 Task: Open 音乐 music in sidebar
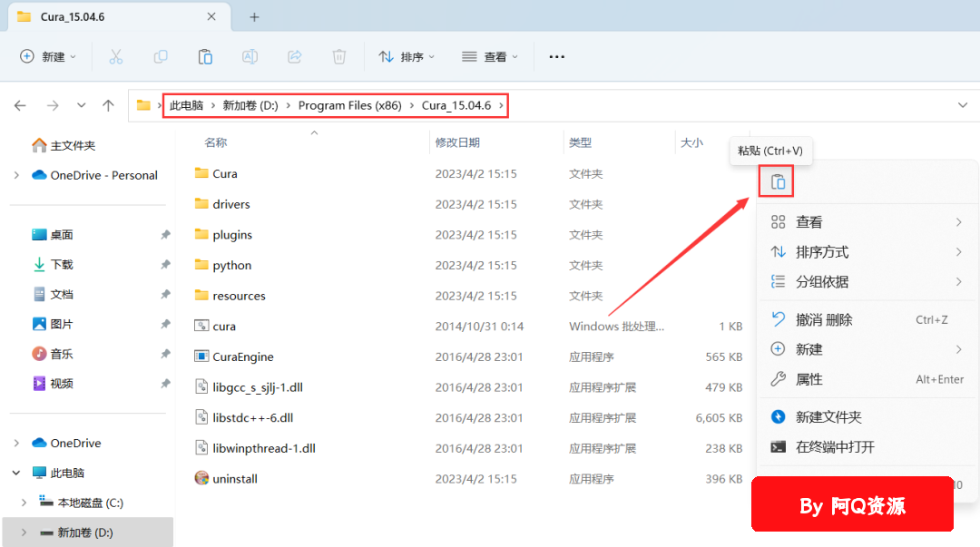(x=53, y=354)
